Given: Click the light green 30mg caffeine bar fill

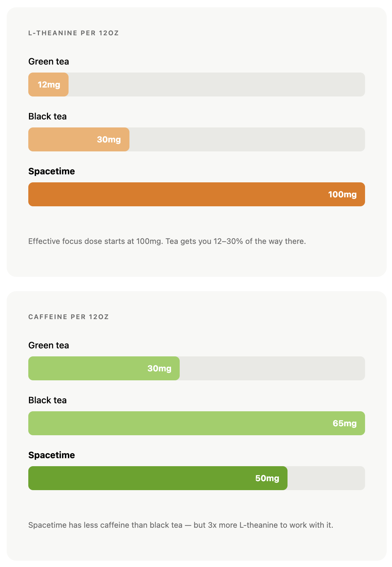Looking at the screenshot, I should tap(104, 368).
